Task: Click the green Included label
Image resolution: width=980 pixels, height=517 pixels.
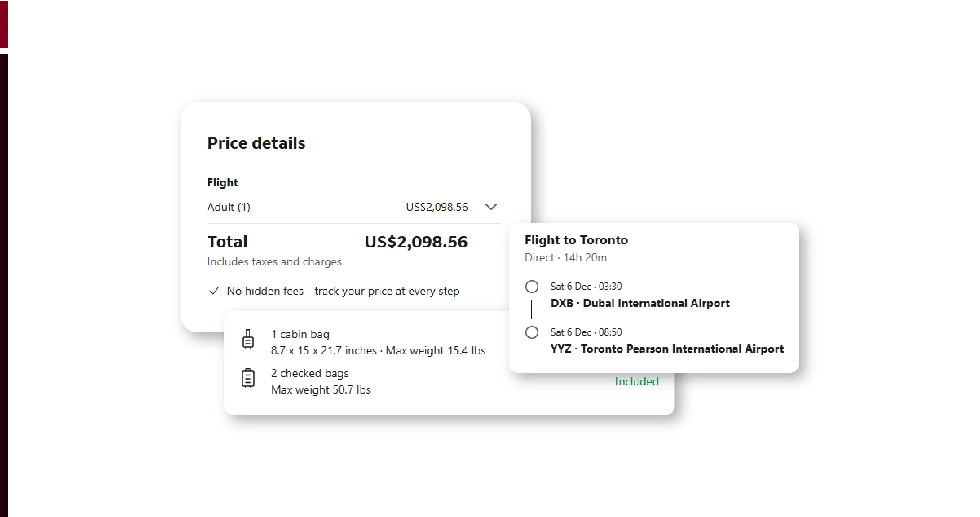Action: coord(636,381)
